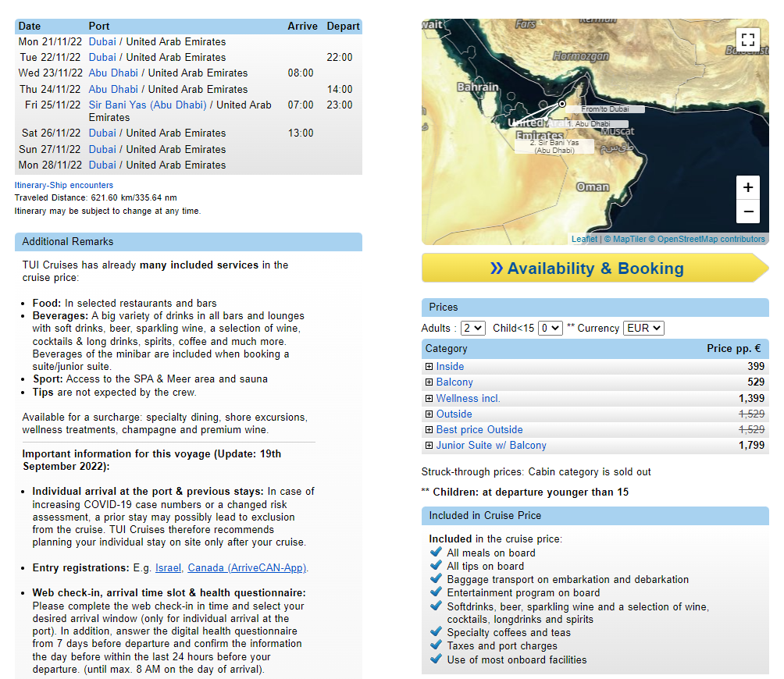The height and width of the screenshot is (679, 784).
Task: Click the Balcony price 529
Action: pos(756,382)
